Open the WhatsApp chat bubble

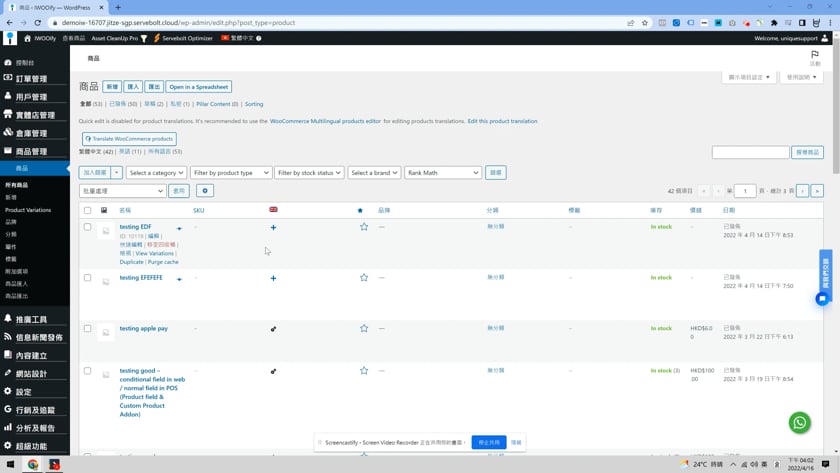click(x=799, y=423)
